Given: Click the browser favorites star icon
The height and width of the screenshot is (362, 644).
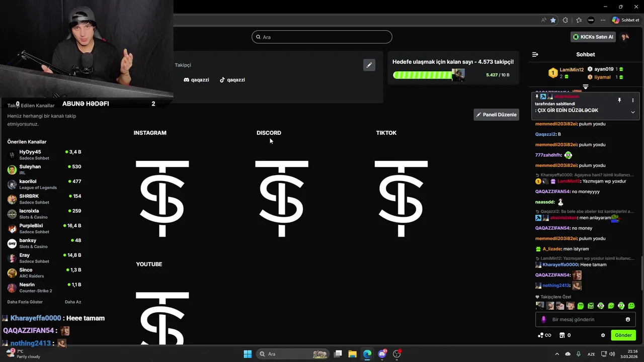Looking at the screenshot, I should (x=553, y=20).
